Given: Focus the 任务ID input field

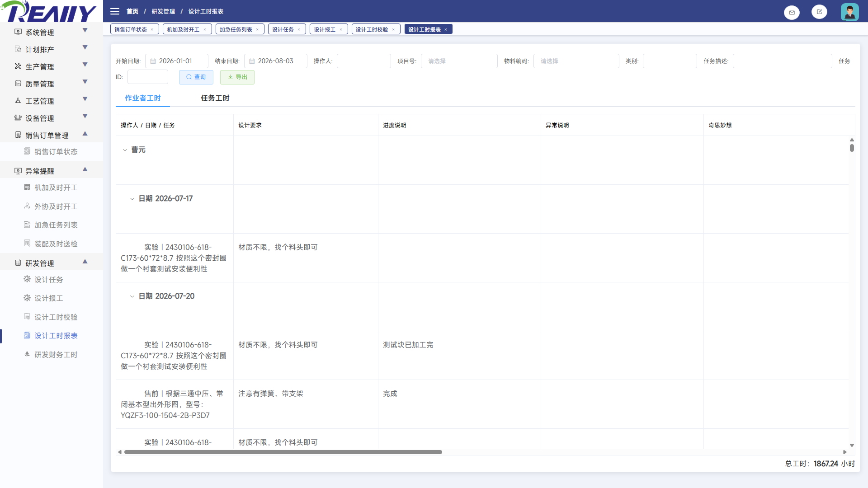Looking at the screenshot, I should [x=147, y=77].
